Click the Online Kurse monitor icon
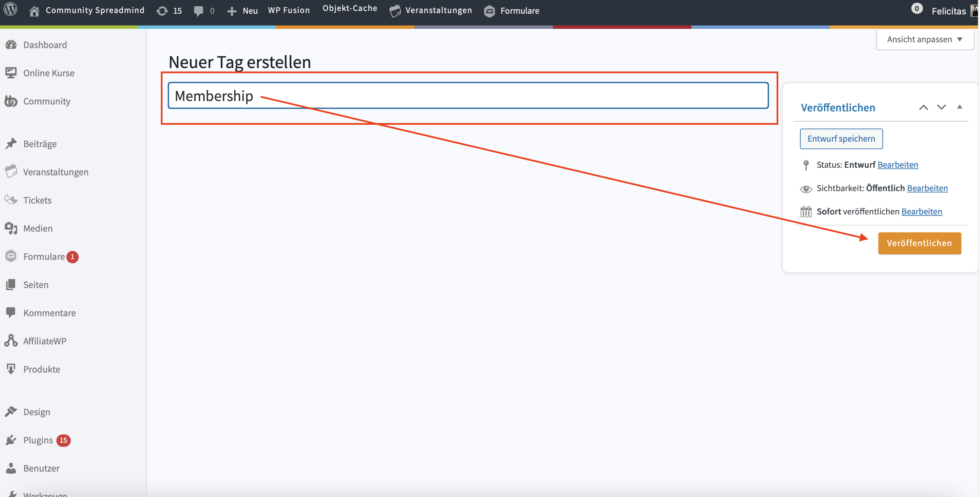Viewport: 980px width, 497px height. 11,73
